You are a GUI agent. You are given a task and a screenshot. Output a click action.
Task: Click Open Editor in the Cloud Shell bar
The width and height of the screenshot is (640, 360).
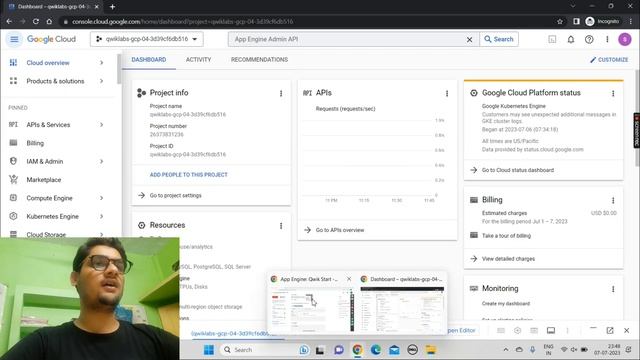[x=461, y=330]
